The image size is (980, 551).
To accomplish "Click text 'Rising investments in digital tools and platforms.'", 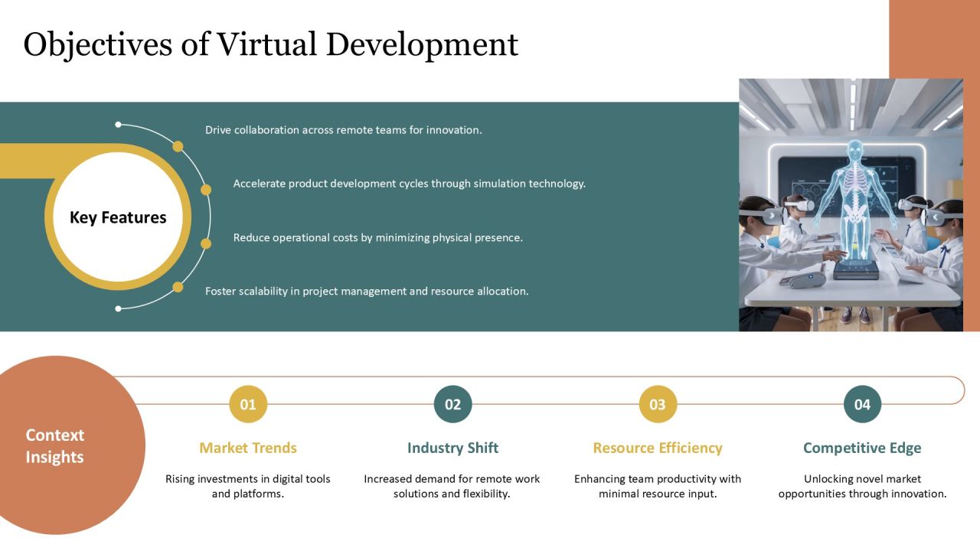I will [248, 486].
